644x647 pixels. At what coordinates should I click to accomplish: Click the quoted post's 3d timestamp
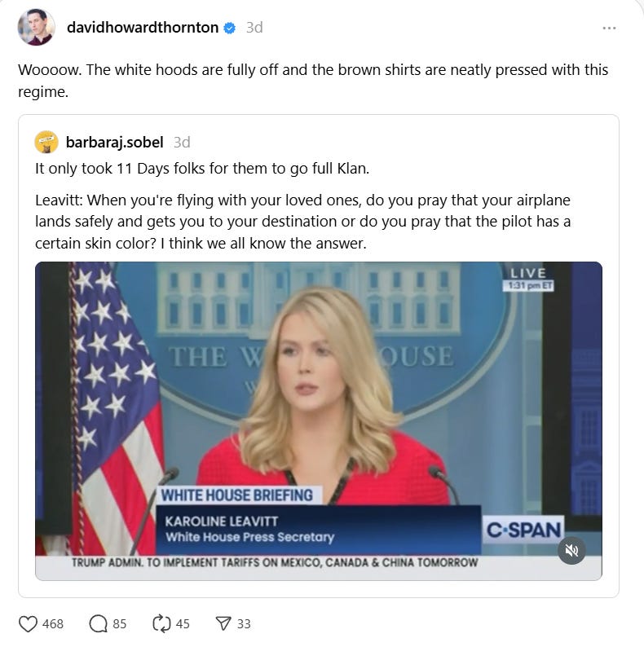pos(182,143)
